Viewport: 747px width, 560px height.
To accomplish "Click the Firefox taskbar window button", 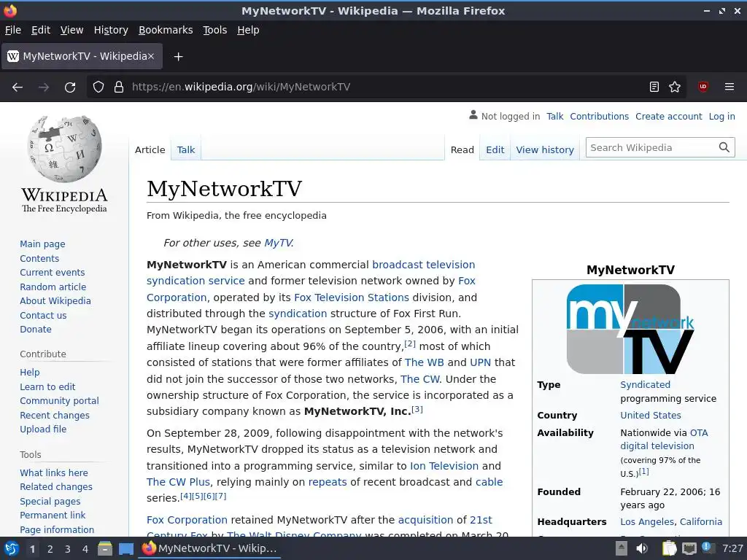I will coord(209,548).
